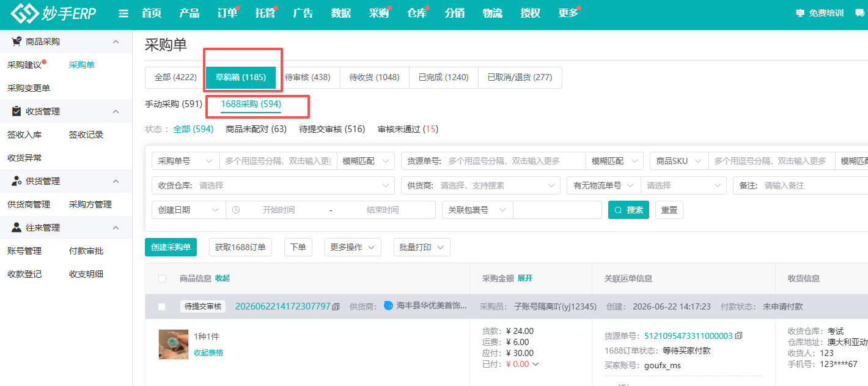Switch to the 待收货 (1048) tab
868x386 pixels.
coord(374,78)
